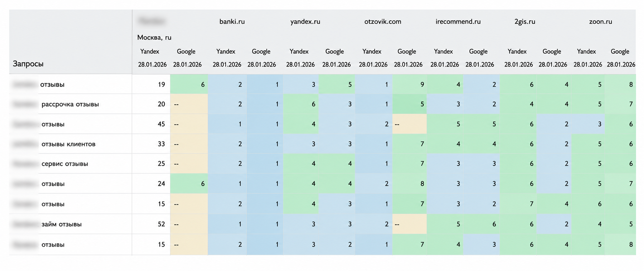
Task: Click the banki.ru column header
Action: (232, 22)
